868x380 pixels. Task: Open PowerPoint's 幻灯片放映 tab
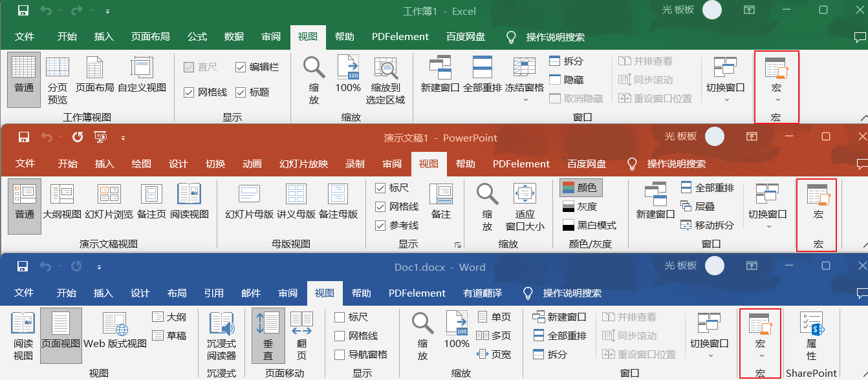tap(303, 164)
